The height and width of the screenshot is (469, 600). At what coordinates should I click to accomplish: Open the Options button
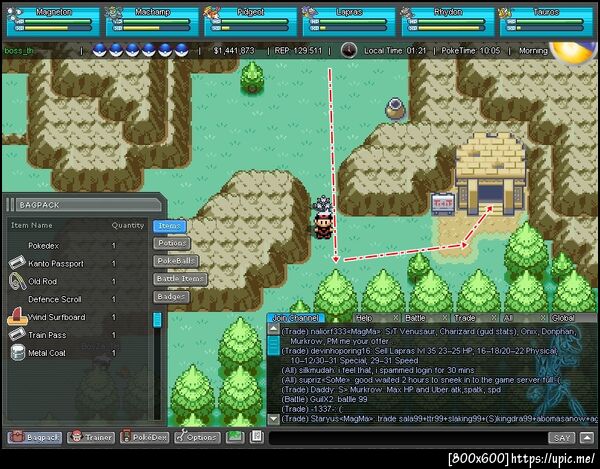[198, 437]
